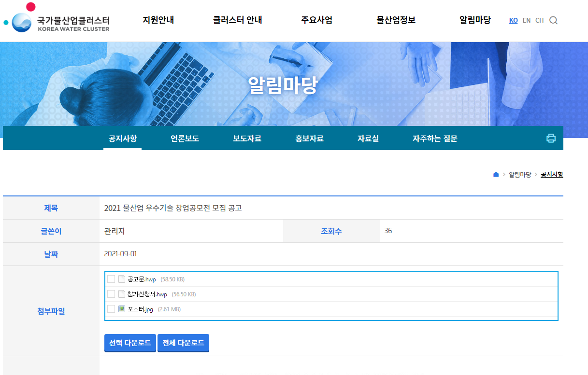Image resolution: width=588 pixels, height=375 pixels.
Task: Click the view count 36
Action: [388, 231]
